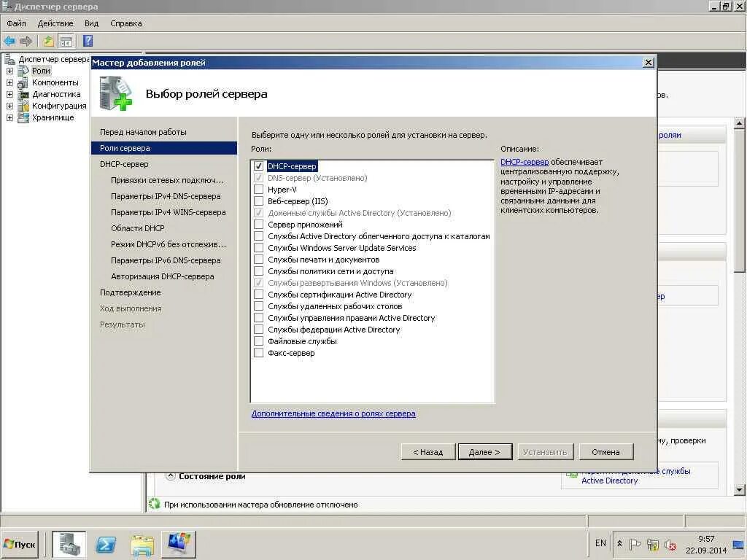Check the Файловые службы checkbox
The width and height of the screenshot is (747, 560).
coord(258,341)
